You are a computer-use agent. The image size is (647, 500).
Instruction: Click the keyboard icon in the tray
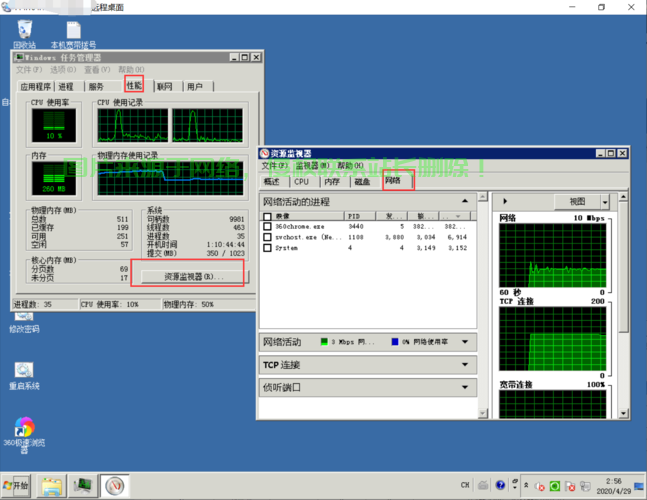pyautogui.click(x=483, y=485)
